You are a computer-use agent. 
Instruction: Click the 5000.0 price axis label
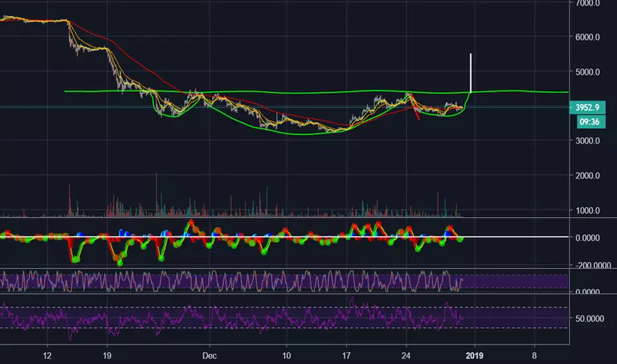pos(587,72)
